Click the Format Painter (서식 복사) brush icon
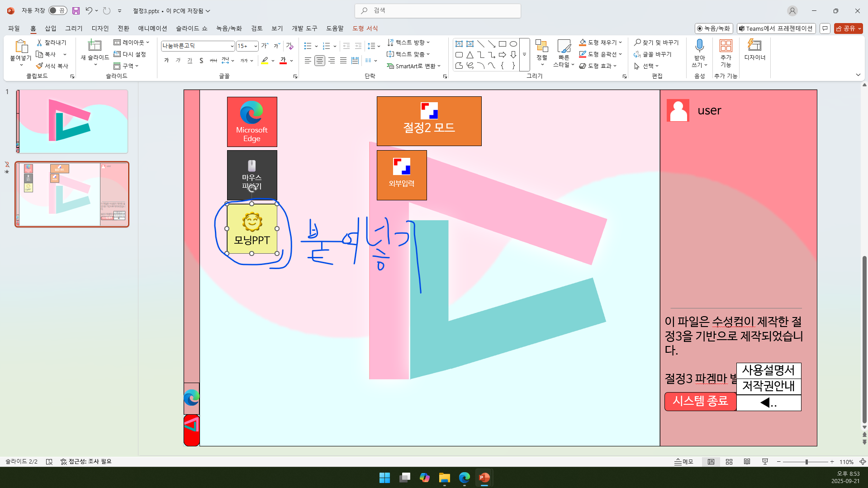 pos(40,66)
